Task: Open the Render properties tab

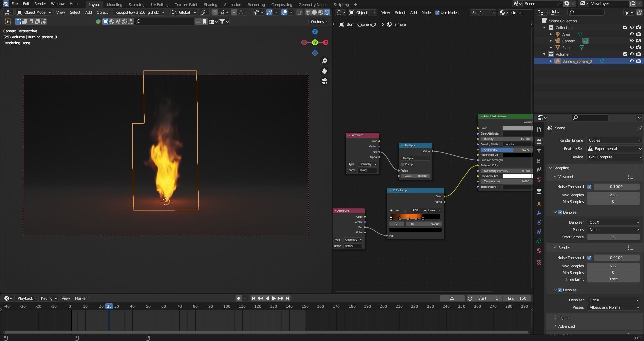Action: point(539,141)
